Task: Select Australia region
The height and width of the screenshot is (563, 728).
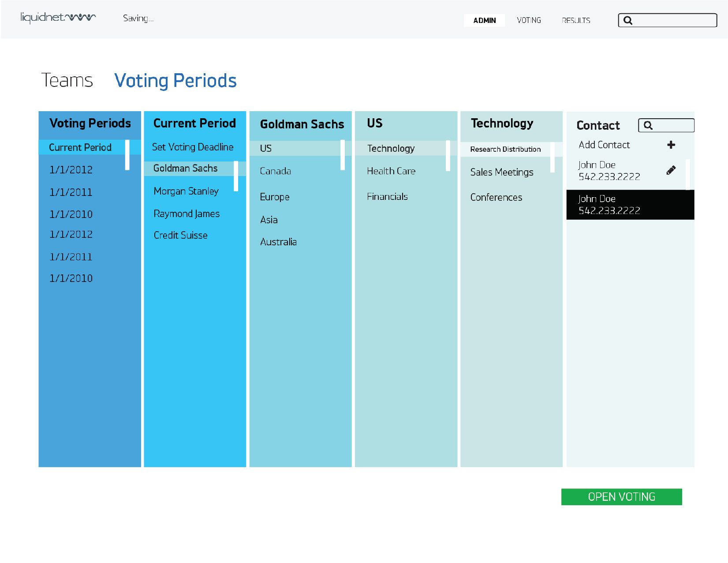Action: pos(278,242)
